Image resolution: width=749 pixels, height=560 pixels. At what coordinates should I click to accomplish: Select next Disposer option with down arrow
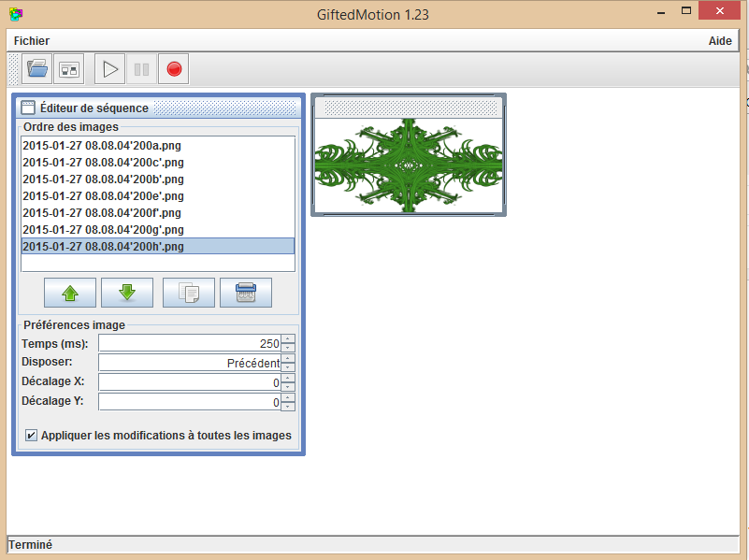[289, 367]
